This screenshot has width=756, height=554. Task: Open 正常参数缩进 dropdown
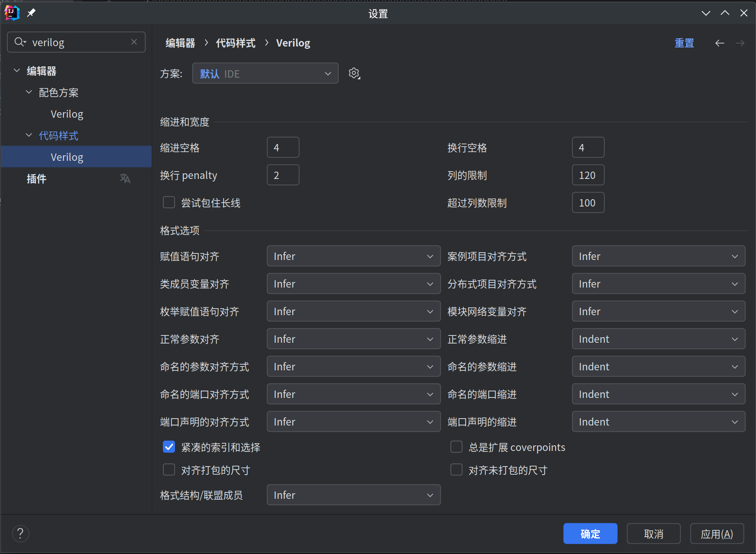[x=659, y=339]
